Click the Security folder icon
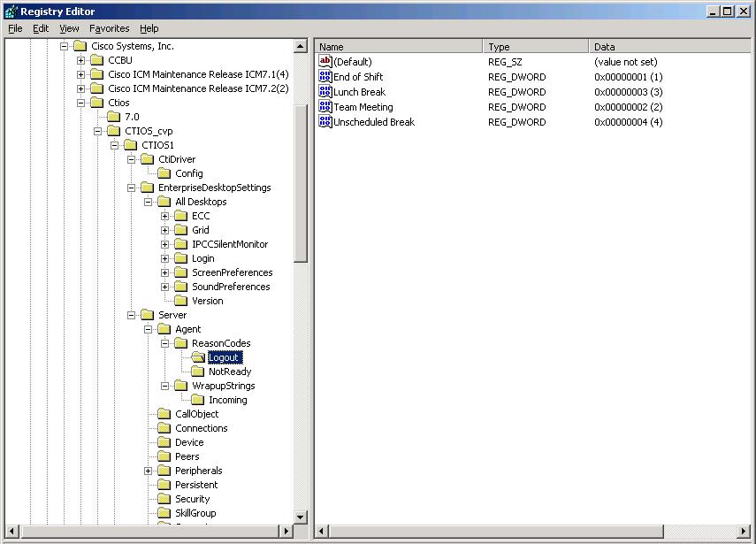This screenshot has width=756, height=544. (x=164, y=499)
